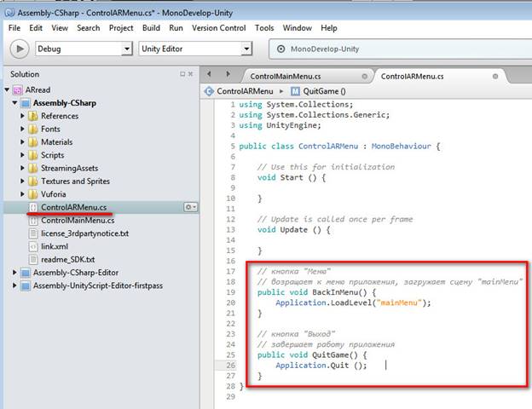The width and height of the screenshot is (532, 409).
Task: Expand the Assembly-UnityScript-Editor-firstpass project
Action: tap(14, 285)
